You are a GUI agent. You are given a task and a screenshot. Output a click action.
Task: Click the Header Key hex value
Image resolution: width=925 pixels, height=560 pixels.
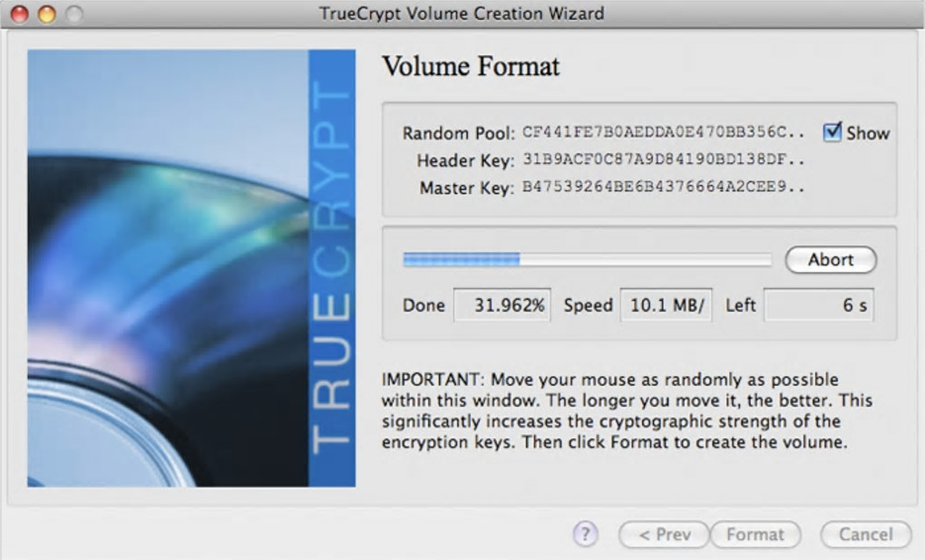[x=663, y=159]
